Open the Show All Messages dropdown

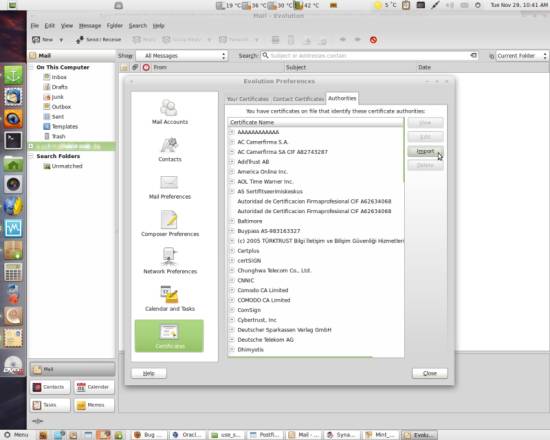[182, 56]
